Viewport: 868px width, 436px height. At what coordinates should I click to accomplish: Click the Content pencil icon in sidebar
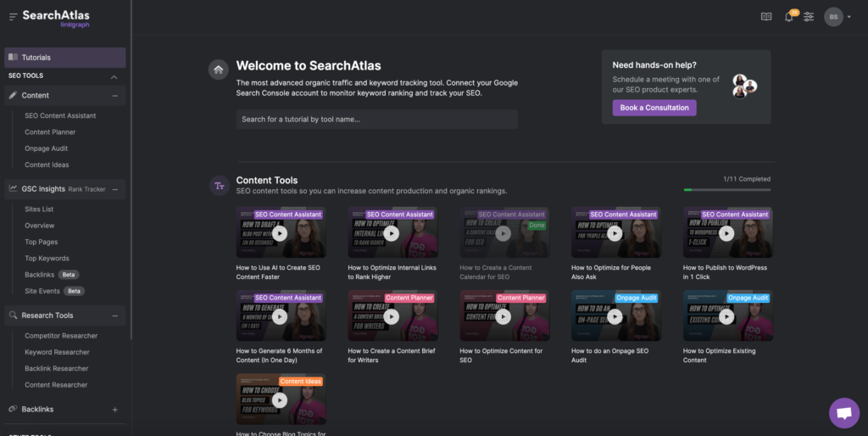coord(13,95)
